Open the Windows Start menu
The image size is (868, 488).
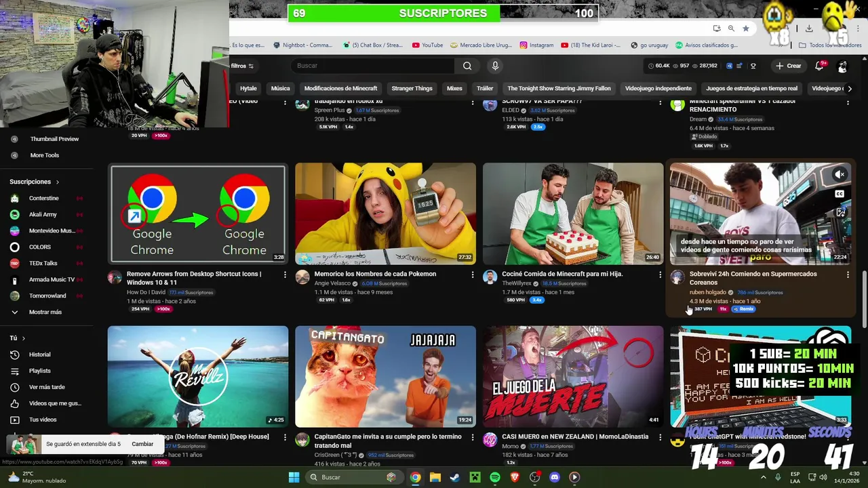pos(294,477)
